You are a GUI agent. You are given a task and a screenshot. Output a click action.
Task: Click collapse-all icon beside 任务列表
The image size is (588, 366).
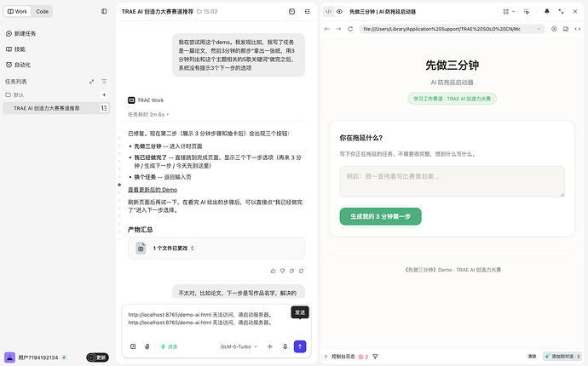click(91, 82)
